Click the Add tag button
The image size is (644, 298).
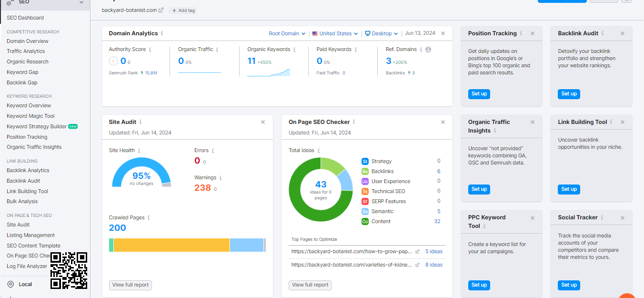[183, 10]
